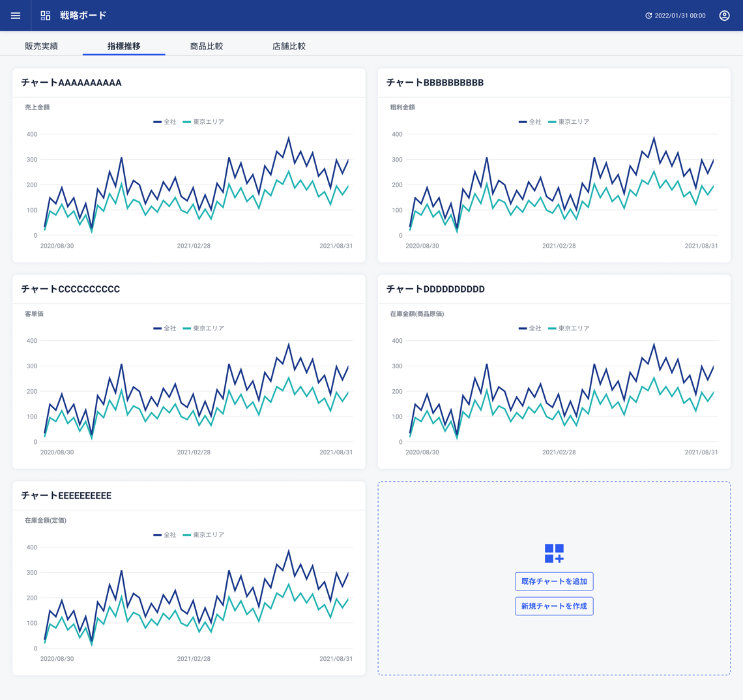743x700 pixels.
Task: Click the 既存チャートを追加 button
Action: click(554, 581)
